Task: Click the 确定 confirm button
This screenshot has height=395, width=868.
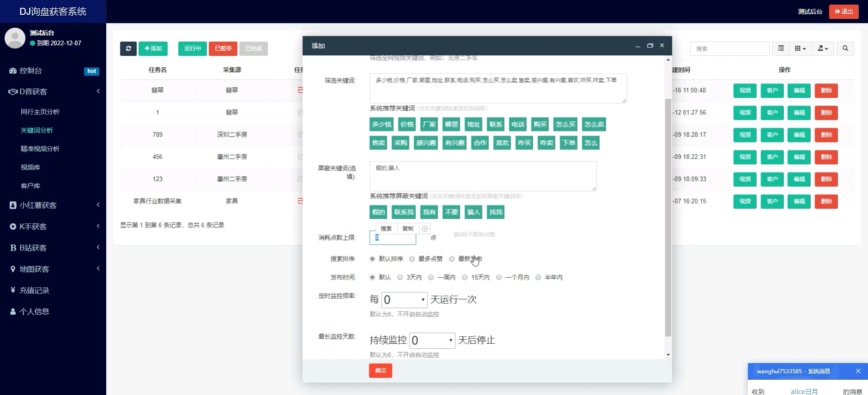Action: coord(380,371)
